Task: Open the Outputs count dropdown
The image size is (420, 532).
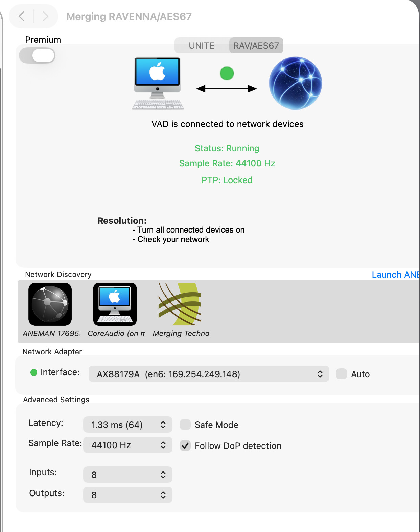Action: tap(128, 495)
